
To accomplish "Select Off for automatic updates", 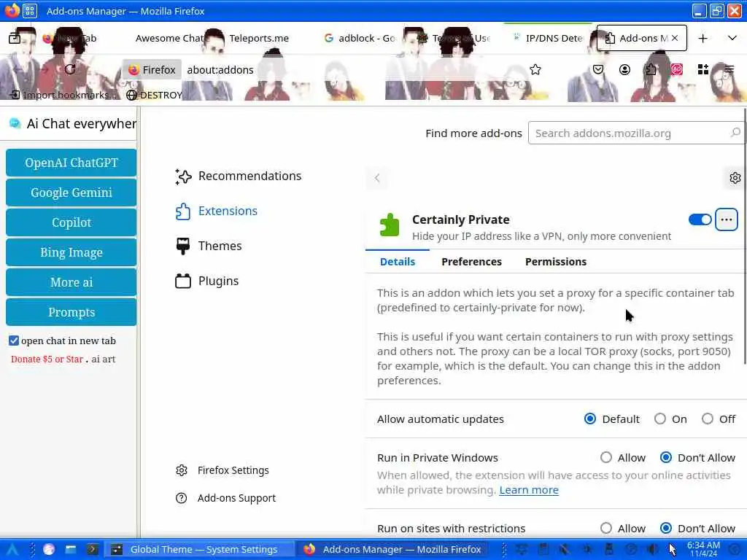I will [x=708, y=419].
